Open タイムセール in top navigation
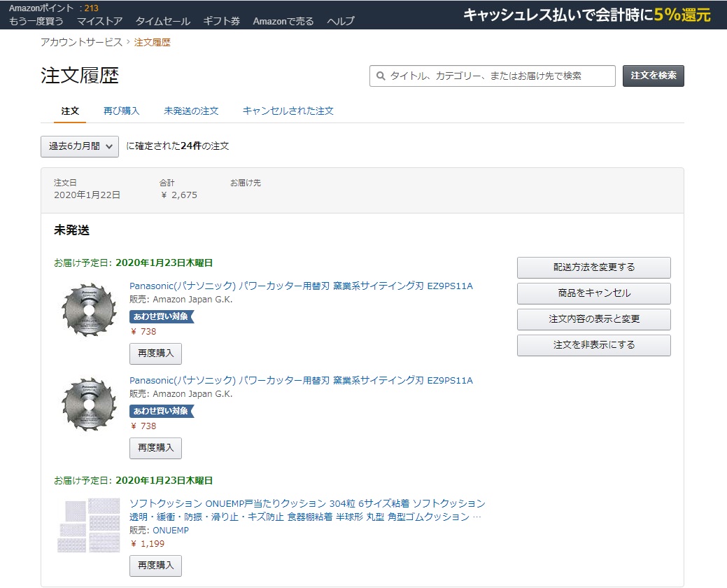 pyautogui.click(x=163, y=21)
